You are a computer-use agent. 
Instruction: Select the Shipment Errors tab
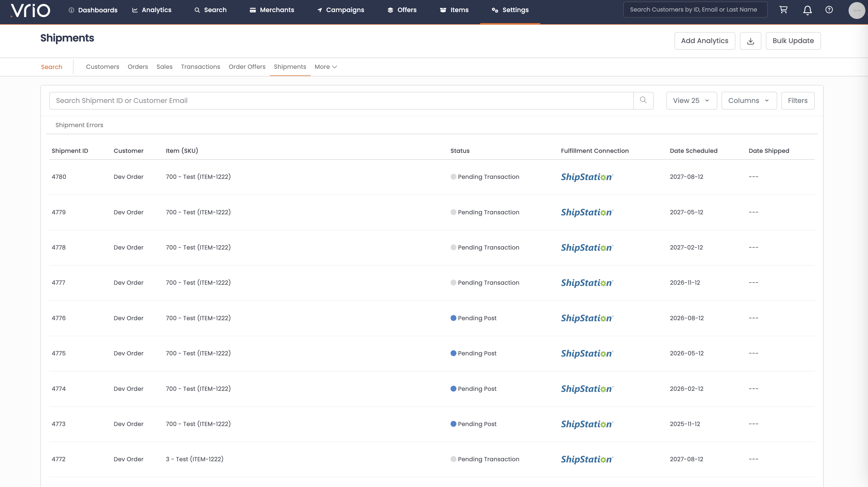pos(79,125)
